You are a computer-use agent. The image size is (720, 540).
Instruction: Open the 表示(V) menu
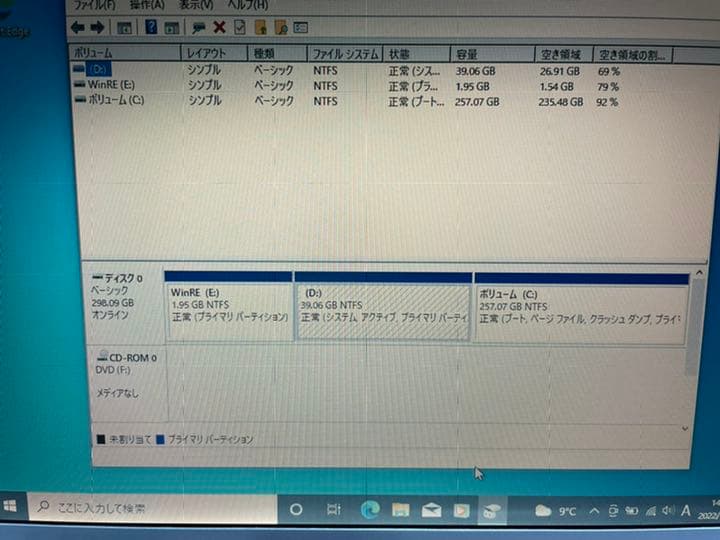click(196, 5)
